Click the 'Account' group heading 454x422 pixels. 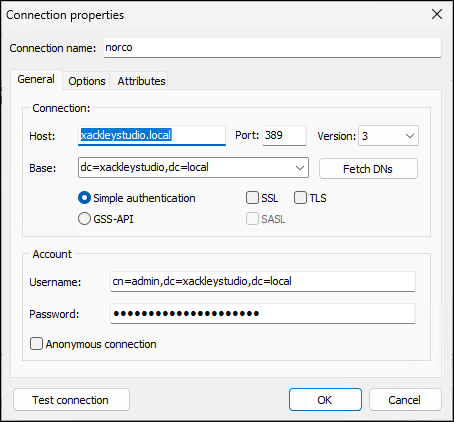click(52, 254)
